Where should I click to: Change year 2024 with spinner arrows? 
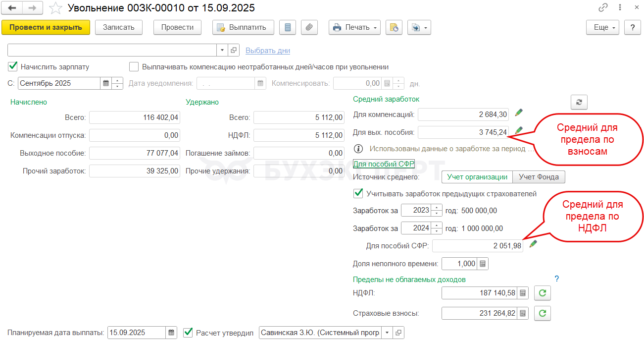pyautogui.click(x=437, y=228)
